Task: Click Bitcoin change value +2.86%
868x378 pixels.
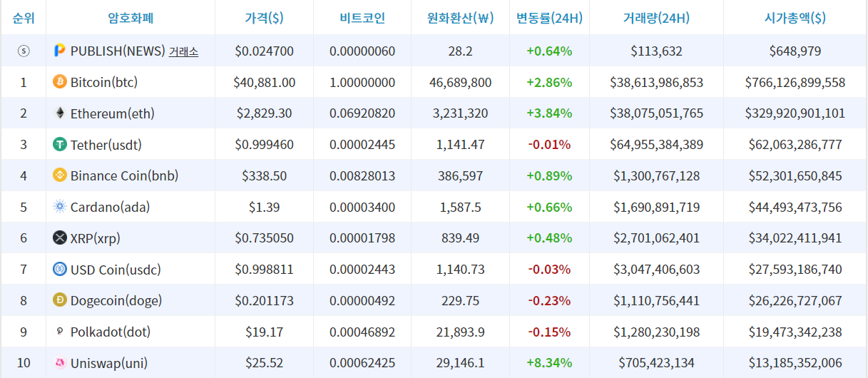Action: 549,83
